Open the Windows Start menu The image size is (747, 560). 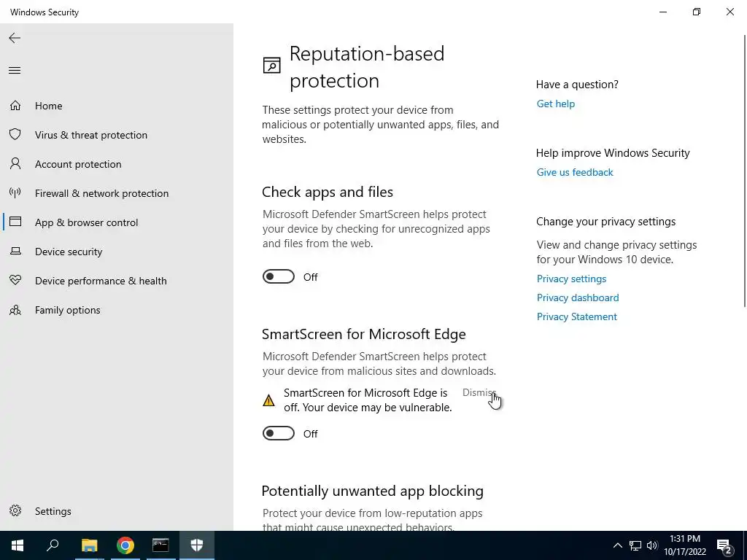click(x=18, y=545)
